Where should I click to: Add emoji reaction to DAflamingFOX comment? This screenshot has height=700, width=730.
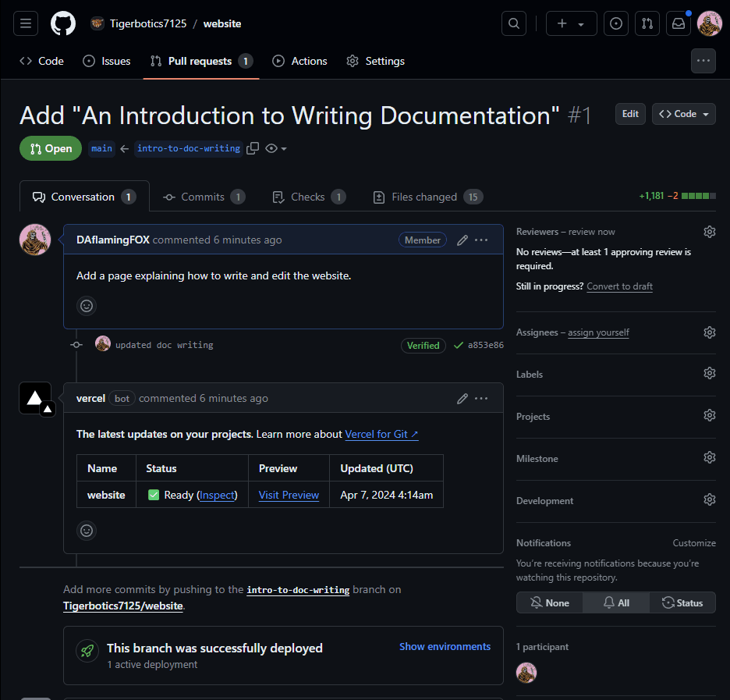tap(87, 306)
